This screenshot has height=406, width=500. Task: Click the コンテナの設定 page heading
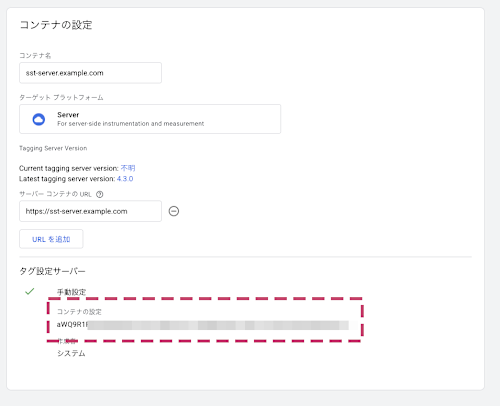pos(56,25)
